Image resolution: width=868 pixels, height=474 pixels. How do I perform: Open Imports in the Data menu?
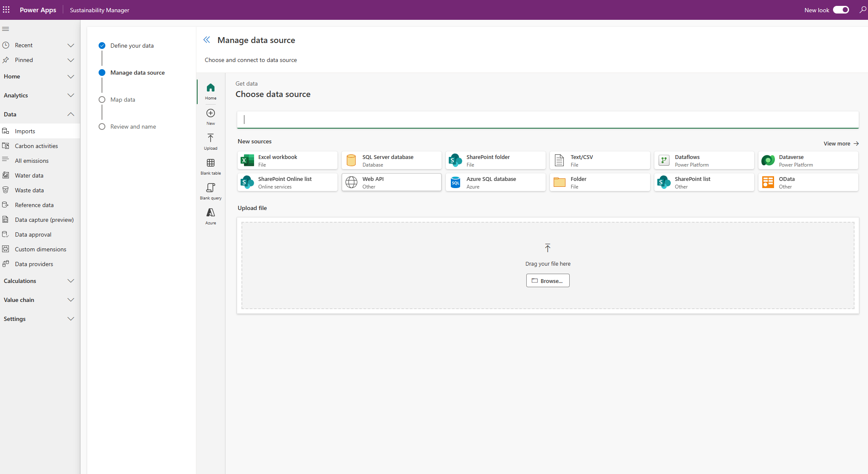pyautogui.click(x=40, y=131)
